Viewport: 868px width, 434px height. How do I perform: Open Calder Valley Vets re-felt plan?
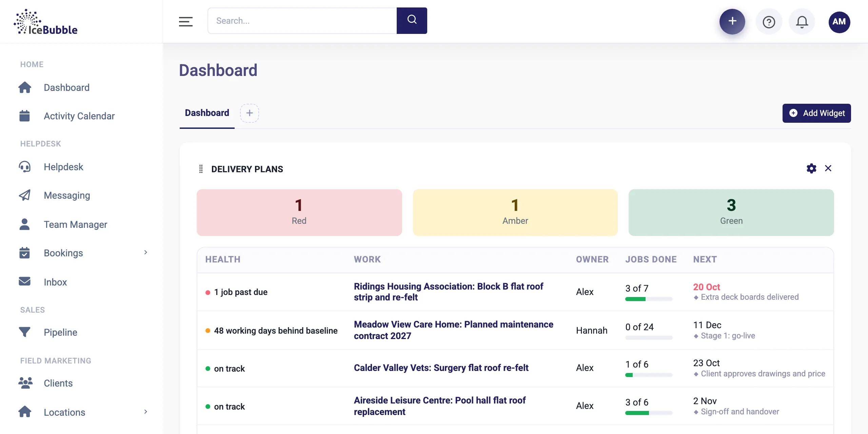tap(441, 368)
